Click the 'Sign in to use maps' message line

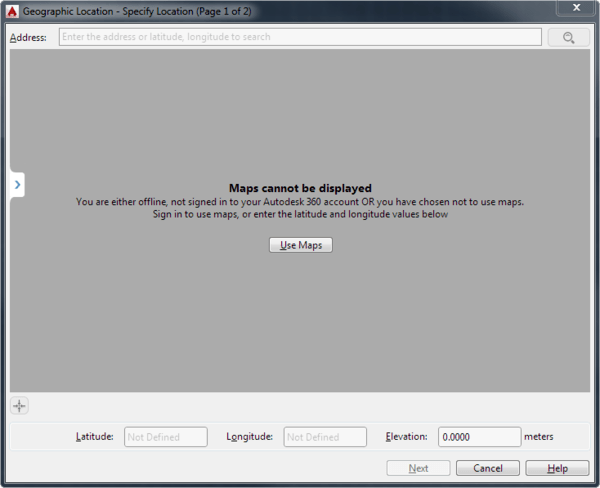click(x=300, y=214)
